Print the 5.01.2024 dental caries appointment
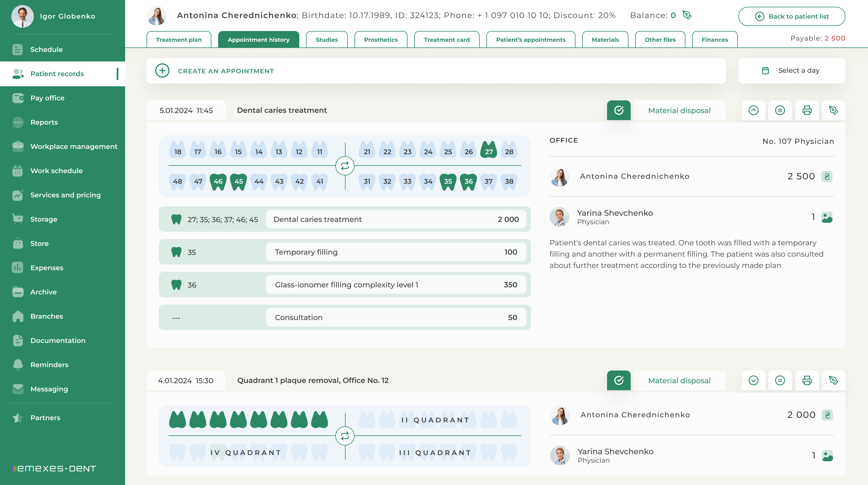This screenshot has width=868, height=485. click(807, 110)
